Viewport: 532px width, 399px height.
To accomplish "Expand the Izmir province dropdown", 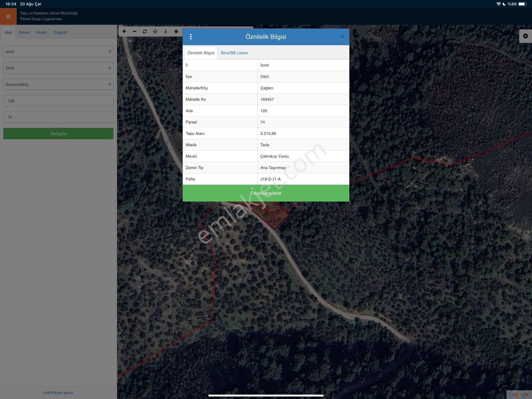I will point(58,52).
